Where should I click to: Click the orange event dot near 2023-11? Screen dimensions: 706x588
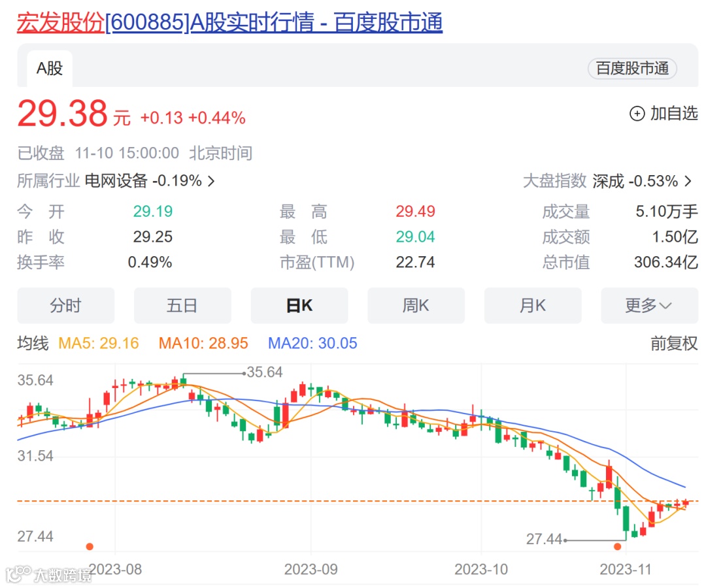tap(617, 547)
